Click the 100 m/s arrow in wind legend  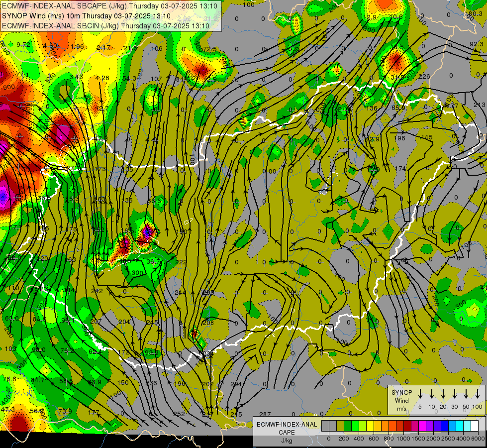(478, 394)
